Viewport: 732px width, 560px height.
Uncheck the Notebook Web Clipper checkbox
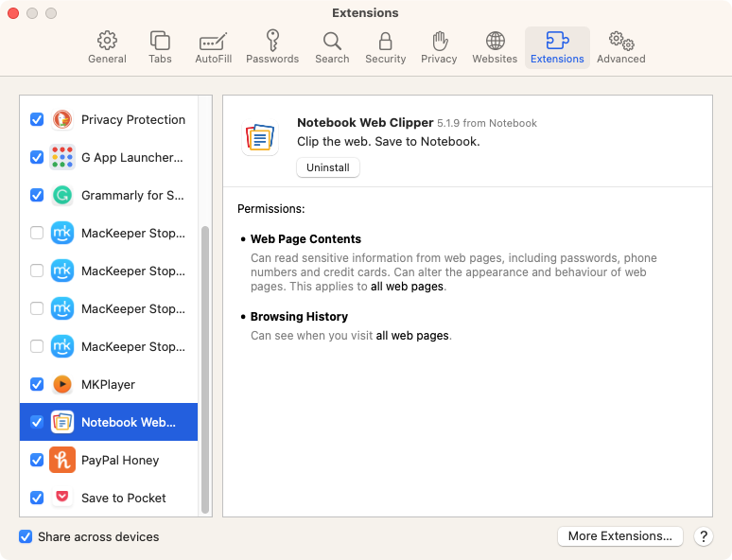coord(37,422)
